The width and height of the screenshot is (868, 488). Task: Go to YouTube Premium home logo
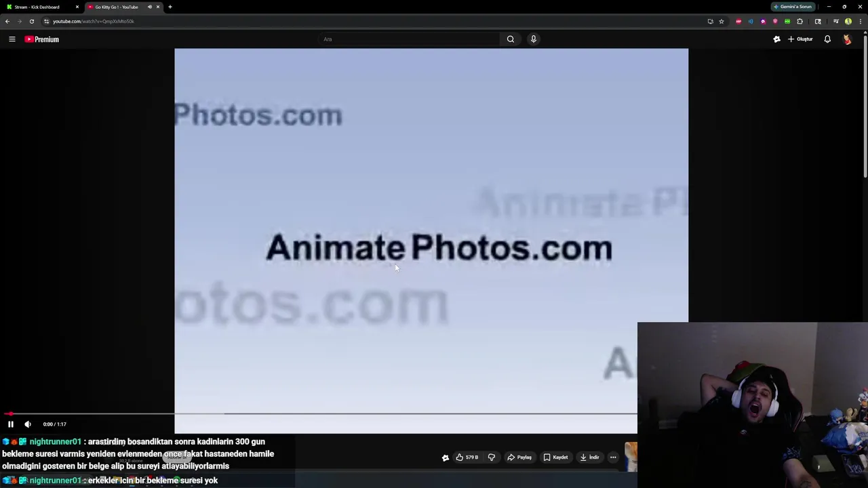(42, 39)
